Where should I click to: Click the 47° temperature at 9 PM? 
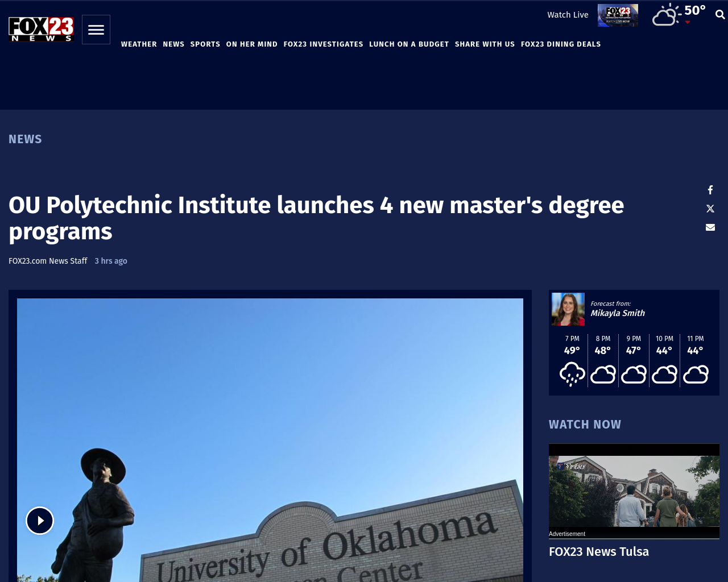pos(633,351)
